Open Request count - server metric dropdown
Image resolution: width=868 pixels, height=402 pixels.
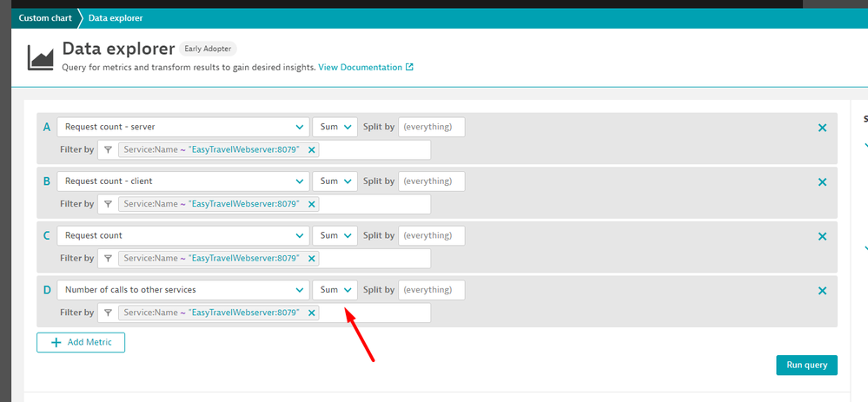click(182, 128)
